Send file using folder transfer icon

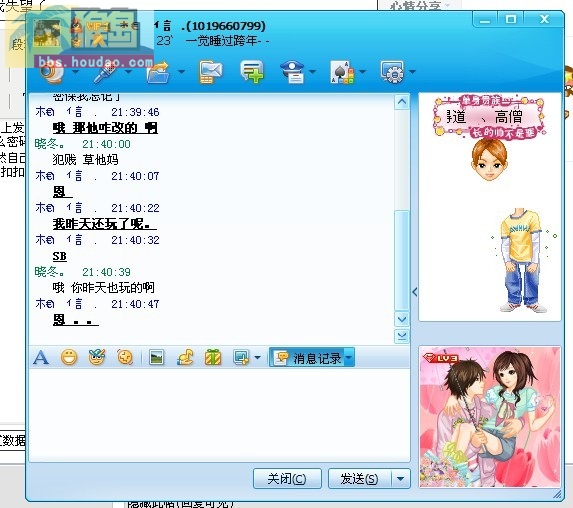[158, 72]
